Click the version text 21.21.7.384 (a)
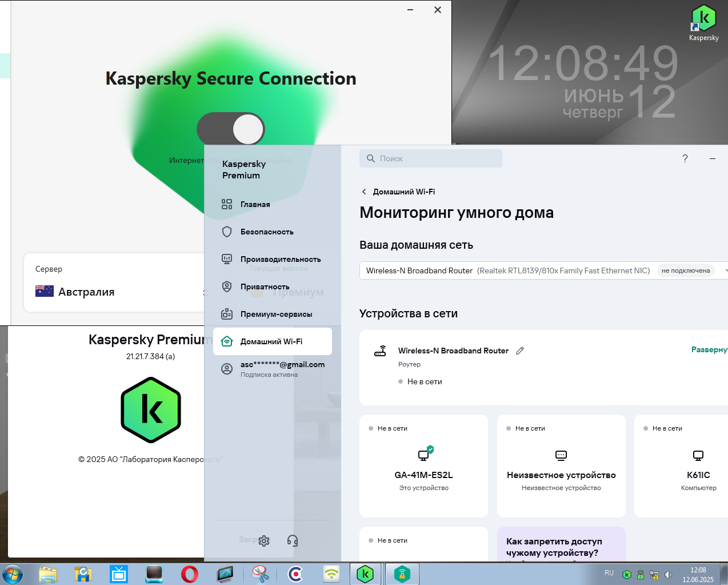Screen dimensions: 728x585 150,356
